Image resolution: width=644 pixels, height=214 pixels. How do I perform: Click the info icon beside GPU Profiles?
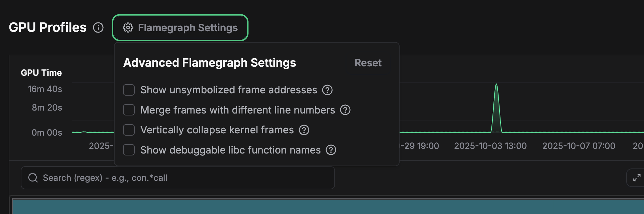(x=98, y=28)
